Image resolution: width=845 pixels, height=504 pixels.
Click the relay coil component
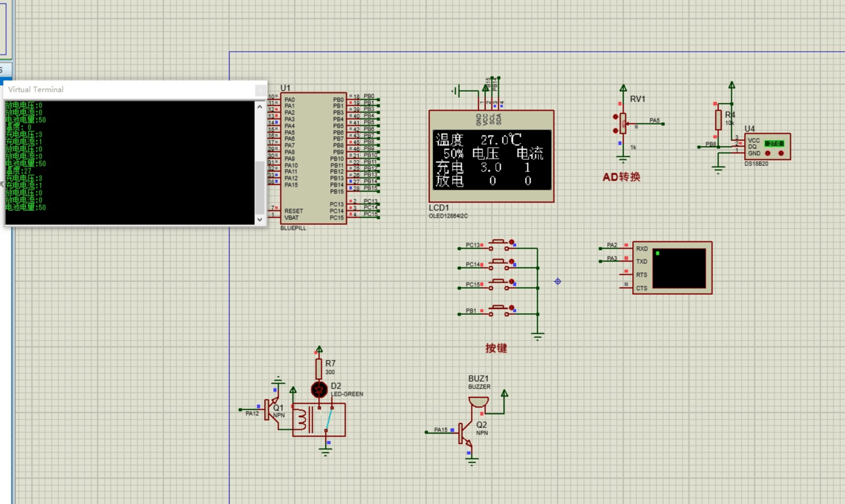coord(302,419)
